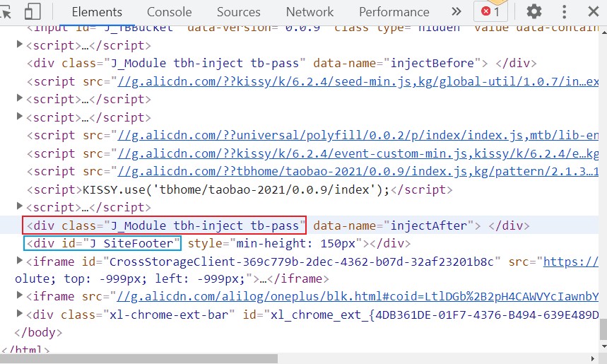Screen dimensions: 607x364
Task: Switch to the Sources tab
Action: (238, 12)
